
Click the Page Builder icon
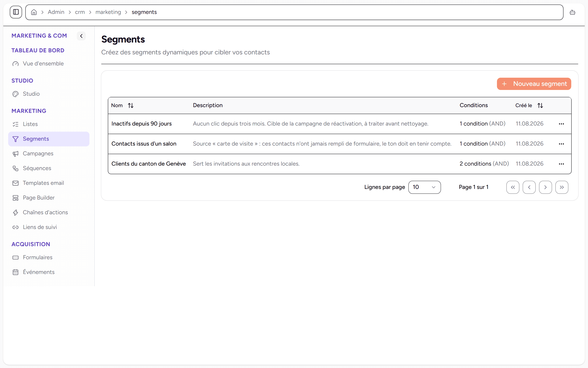click(16, 198)
